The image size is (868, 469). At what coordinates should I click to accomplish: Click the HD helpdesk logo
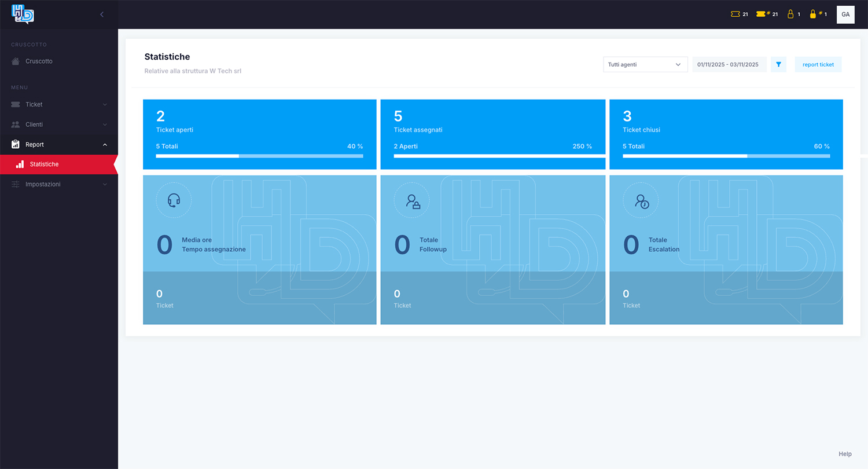click(x=23, y=14)
